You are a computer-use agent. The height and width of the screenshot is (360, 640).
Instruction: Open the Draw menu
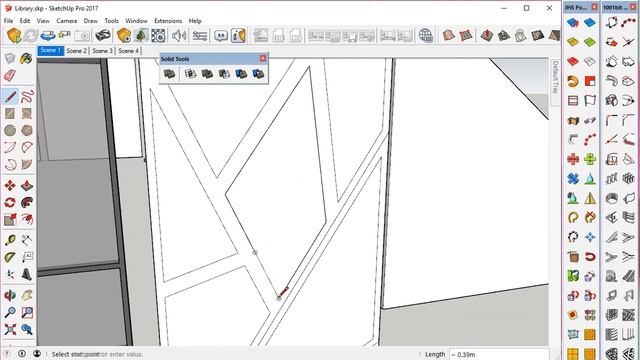[91, 21]
